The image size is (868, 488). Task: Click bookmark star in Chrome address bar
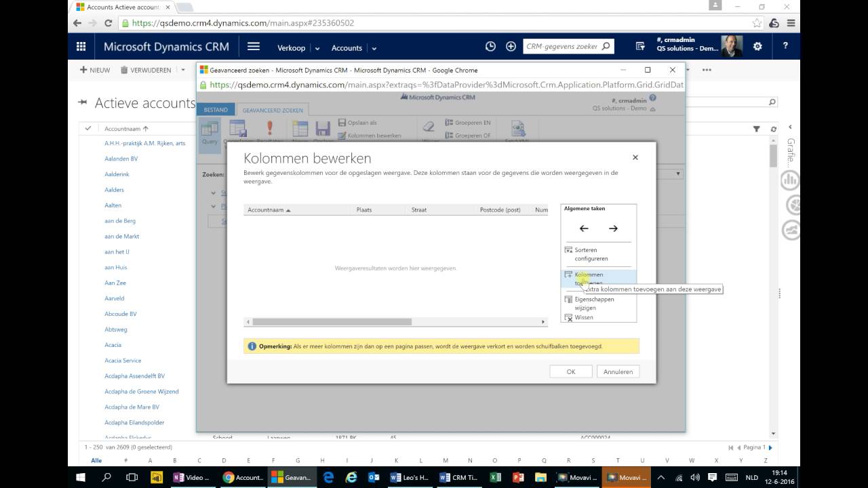point(757,22)
